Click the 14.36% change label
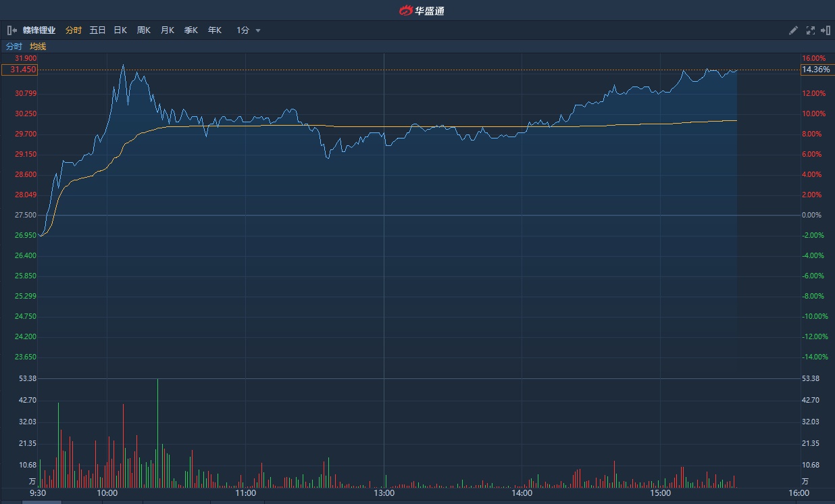Viewport: 835px width, 504px height. click(x=815, y=70)
